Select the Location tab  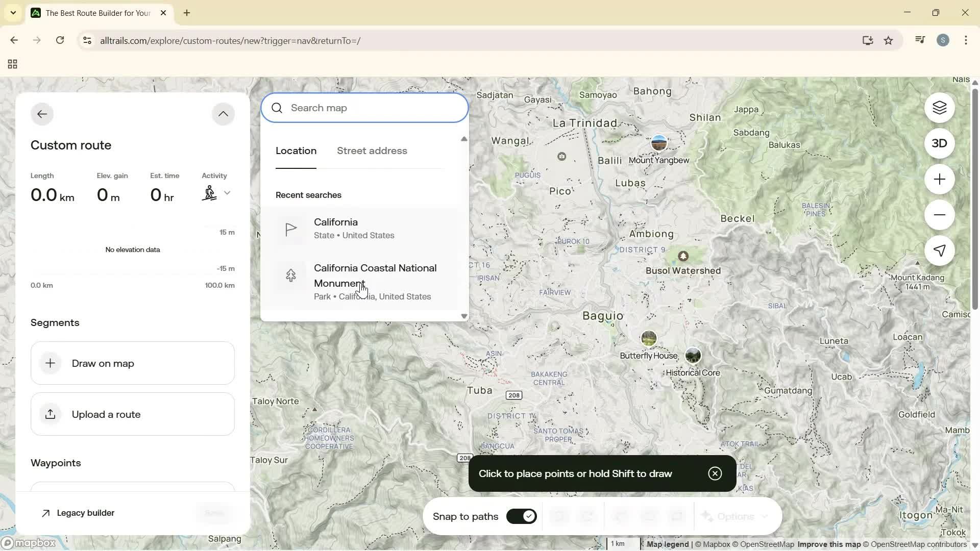[x=296, y=151]
